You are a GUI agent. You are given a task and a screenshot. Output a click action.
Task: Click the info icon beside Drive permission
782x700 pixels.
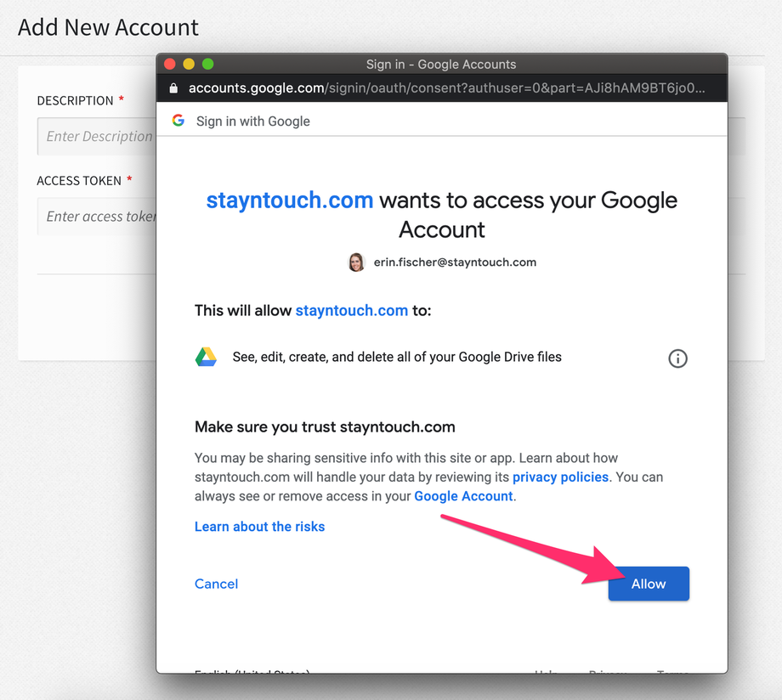677,358
